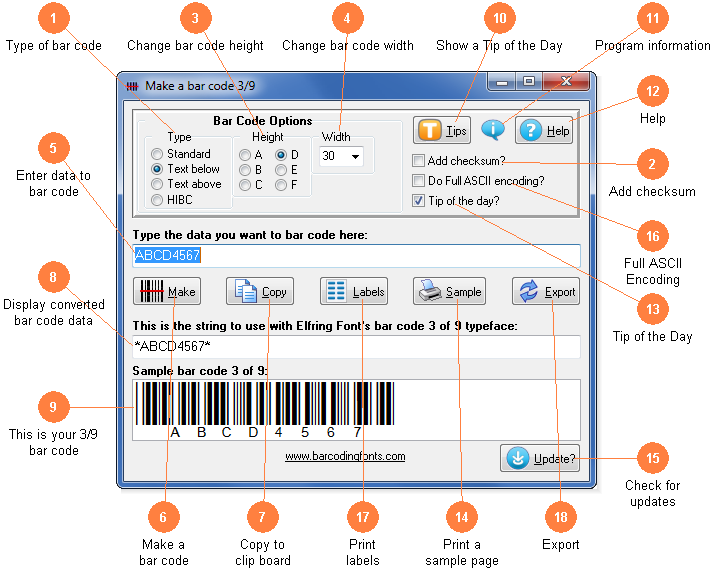This screenshot has height=570, width=714.
Task: Maximize the Make a bar code window
Action: click(x=529, y=81)
